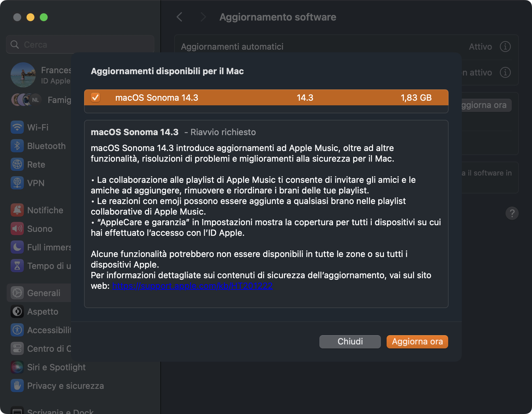Viewport: 532px width, 414px height.
Task: Click the Siri e Spotlight icon
Action: point(17,367)
